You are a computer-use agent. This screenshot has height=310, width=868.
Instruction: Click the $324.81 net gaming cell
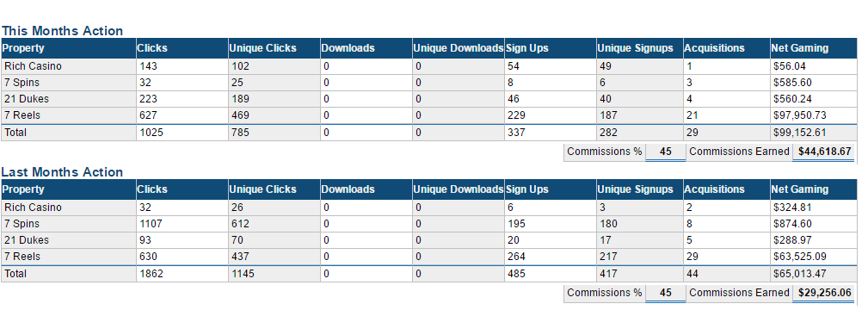[813, 208]
